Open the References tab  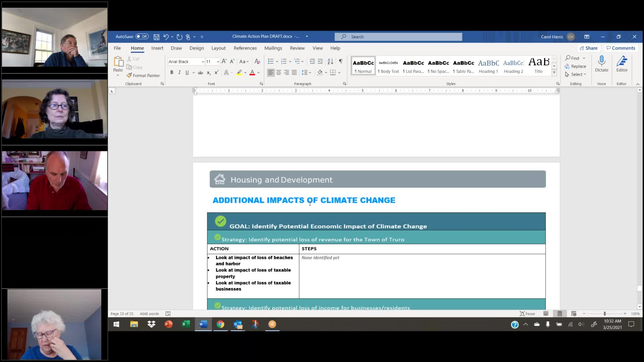(x=245, y=48)
